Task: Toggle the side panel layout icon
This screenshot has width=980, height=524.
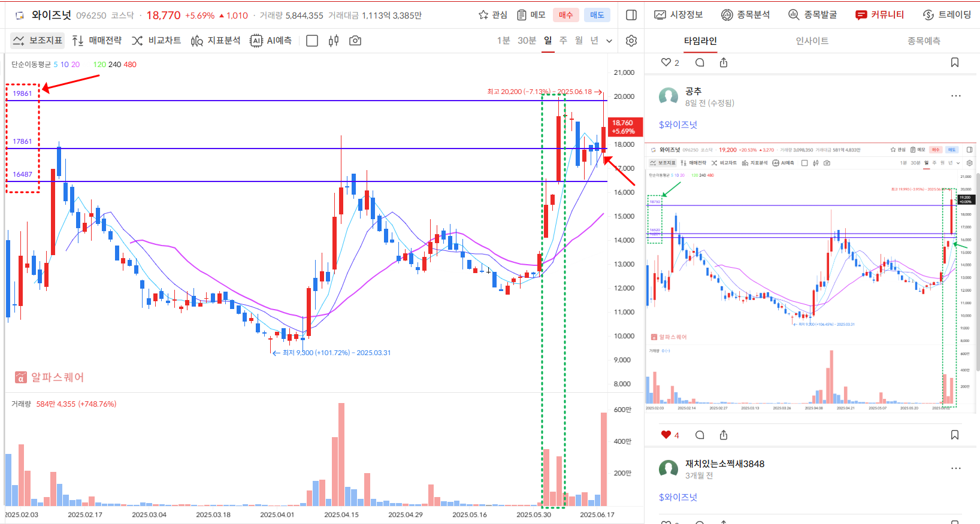Action: coord(631,15)
